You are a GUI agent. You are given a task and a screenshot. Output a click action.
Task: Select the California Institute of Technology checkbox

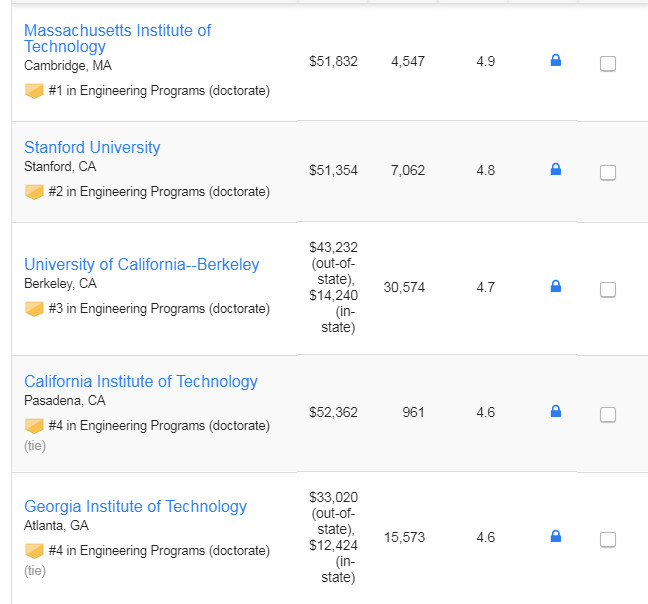608,414
